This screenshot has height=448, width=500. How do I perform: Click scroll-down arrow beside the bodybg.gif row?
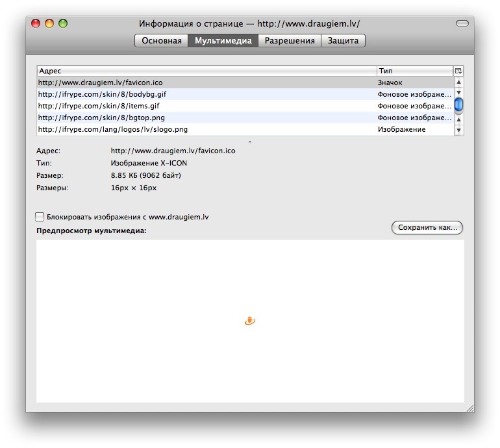point(458,93)
